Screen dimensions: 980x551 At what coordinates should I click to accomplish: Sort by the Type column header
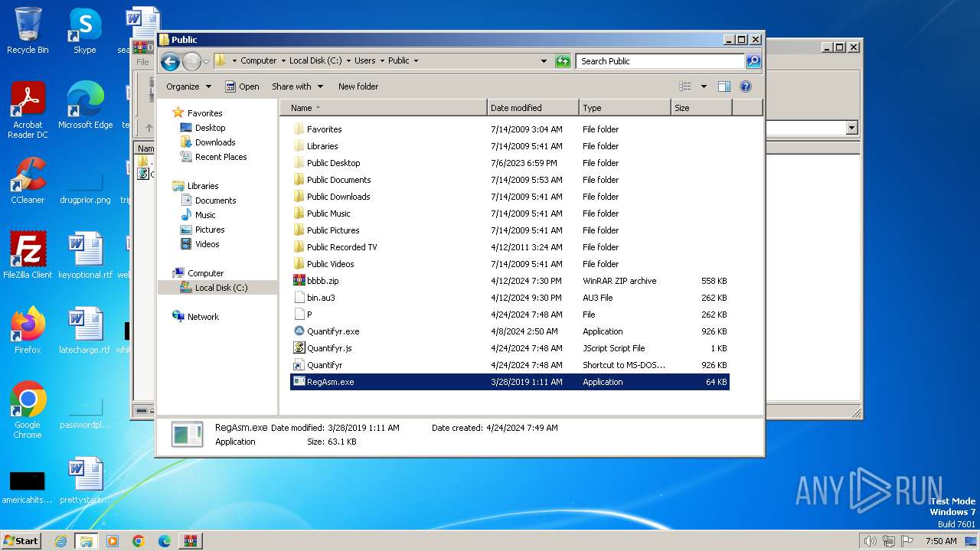coord(625,108)
